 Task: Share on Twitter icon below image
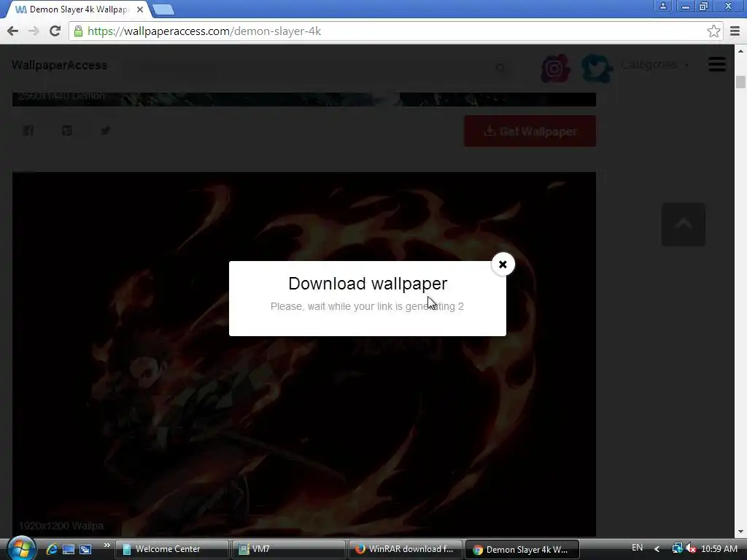(x=105, y=131)
